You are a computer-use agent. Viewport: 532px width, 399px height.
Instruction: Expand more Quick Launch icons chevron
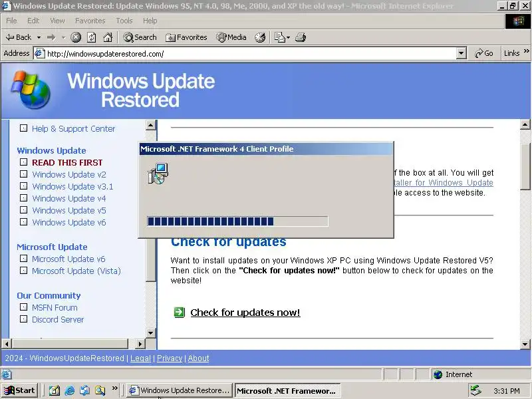coord(114,388)
